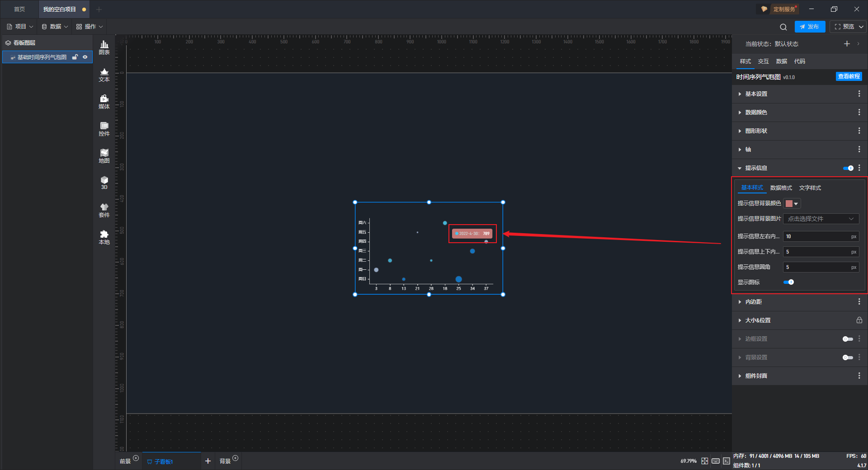Click the plus icon to add state
Image resolution: width=868 pixels, height=470 pixels.
click(x=847, y=44)
